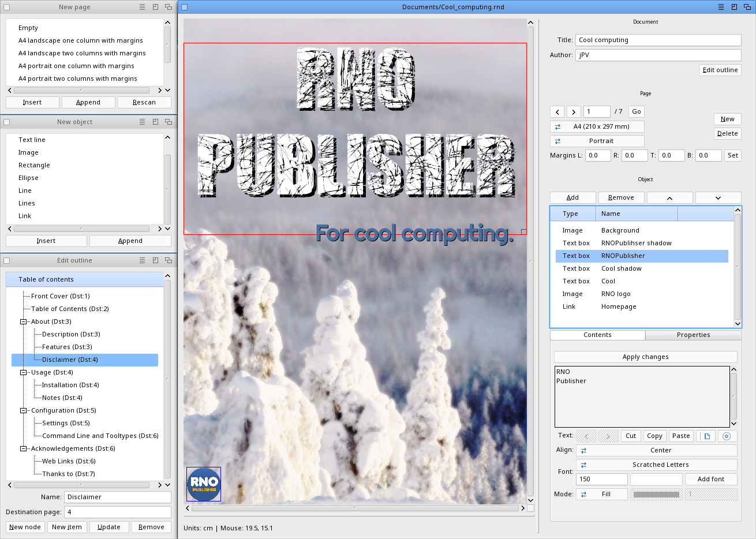
Task: Select the Contents tab
Action: click(x=597, y=335)
